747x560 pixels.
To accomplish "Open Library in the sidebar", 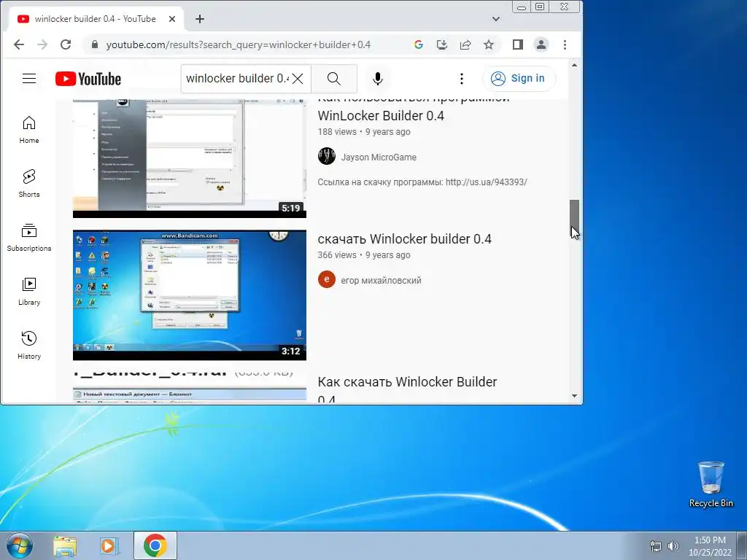I will tap(29, 292).
